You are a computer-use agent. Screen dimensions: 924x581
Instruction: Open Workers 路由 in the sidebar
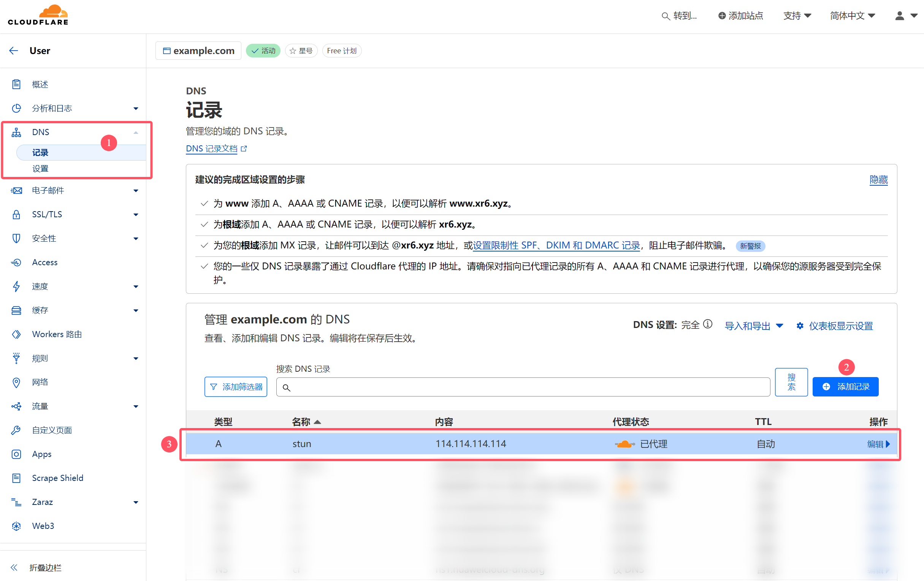tap(57, 334)
